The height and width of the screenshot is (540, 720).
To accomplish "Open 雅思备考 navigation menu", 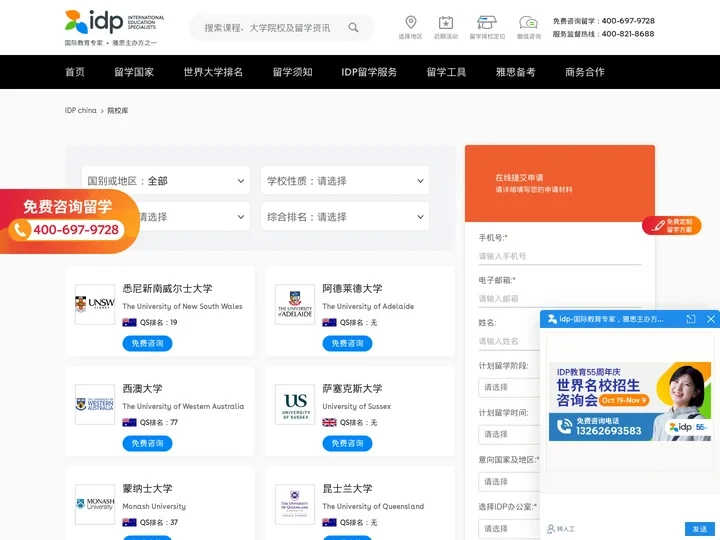I will 516,72.
